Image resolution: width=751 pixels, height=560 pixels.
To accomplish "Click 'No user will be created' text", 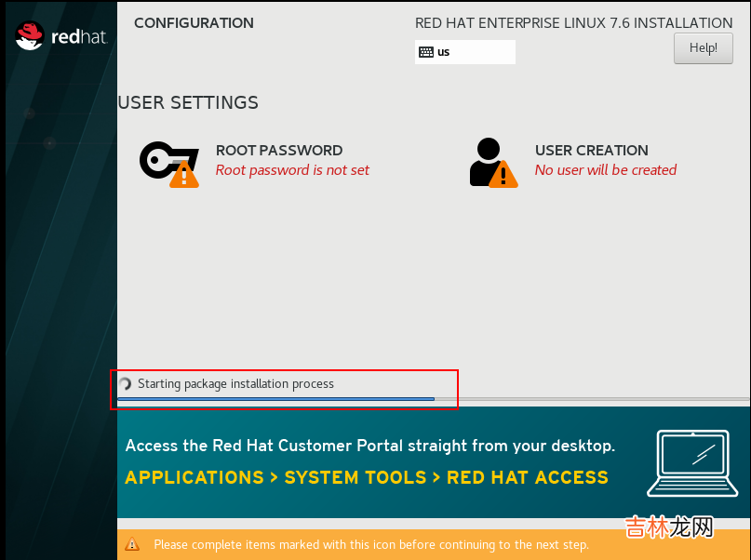I will click(x=605, y=170).
